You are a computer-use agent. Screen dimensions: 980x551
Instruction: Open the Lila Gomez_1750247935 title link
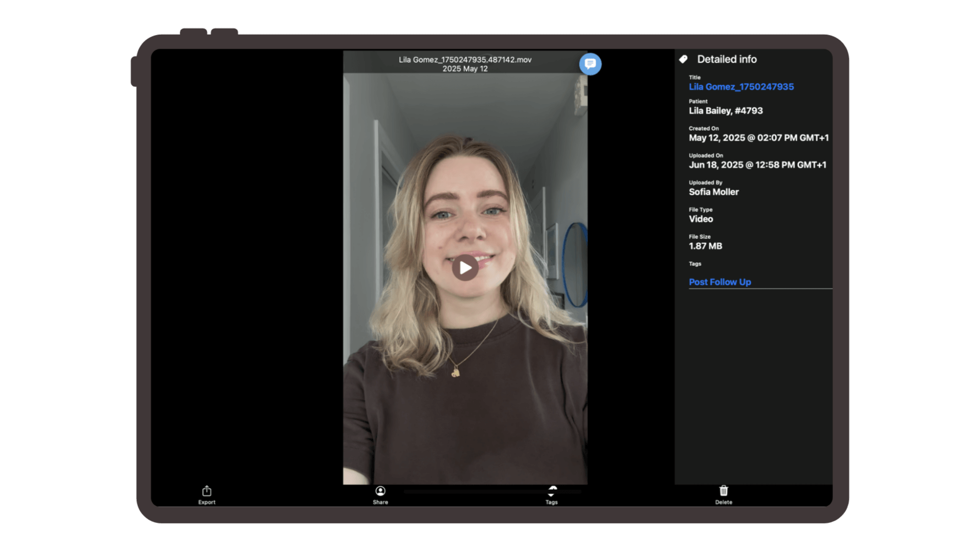pyautogui.click(x=741, y=87)
